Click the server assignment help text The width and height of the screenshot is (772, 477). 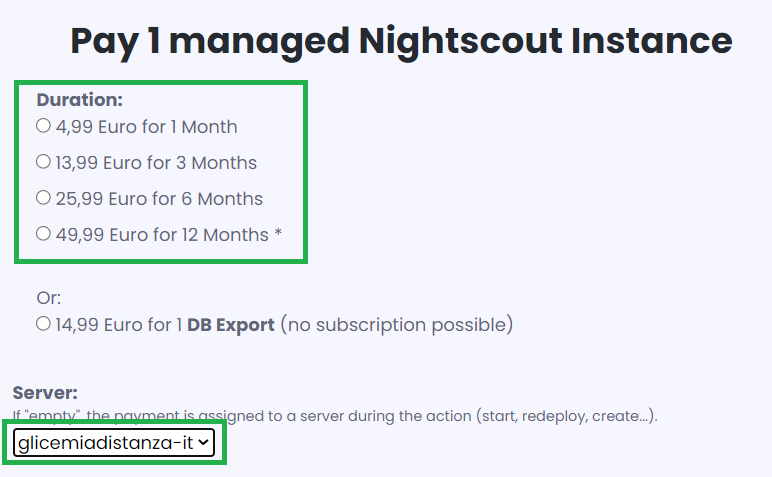[335, 416]
